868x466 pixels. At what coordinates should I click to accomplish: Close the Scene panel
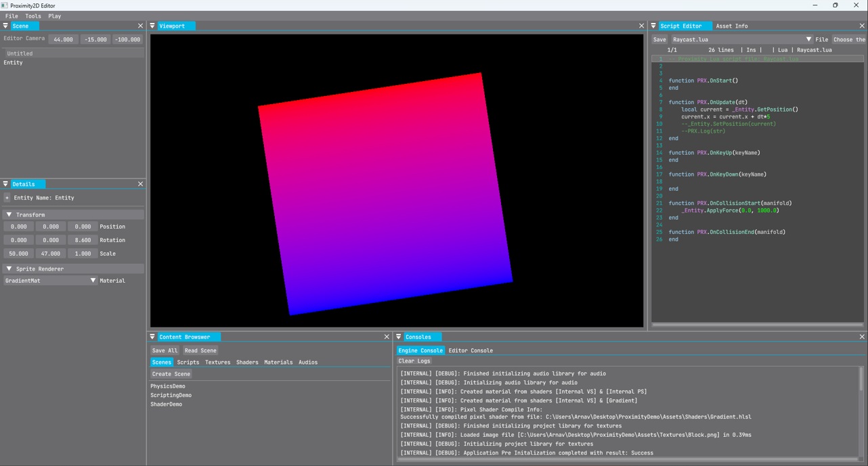coord(140,26)
